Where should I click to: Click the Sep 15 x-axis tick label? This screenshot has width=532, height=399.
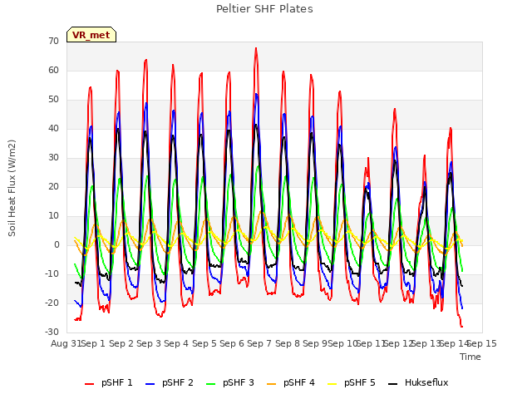click(x=482, y=343)
